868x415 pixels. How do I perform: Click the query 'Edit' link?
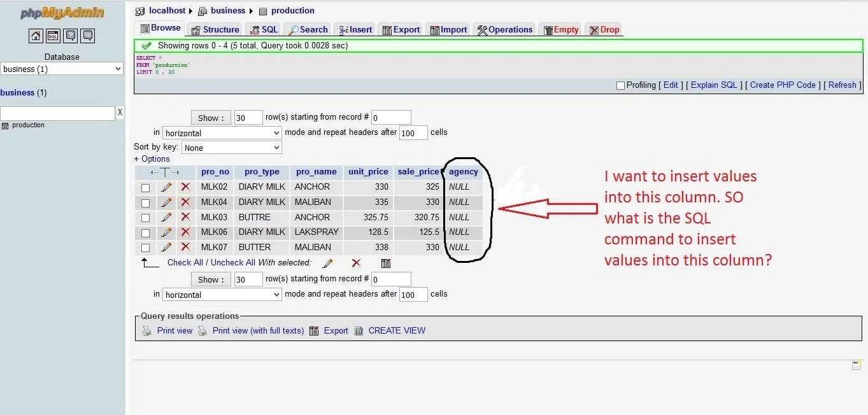click(x=671, y=85)
